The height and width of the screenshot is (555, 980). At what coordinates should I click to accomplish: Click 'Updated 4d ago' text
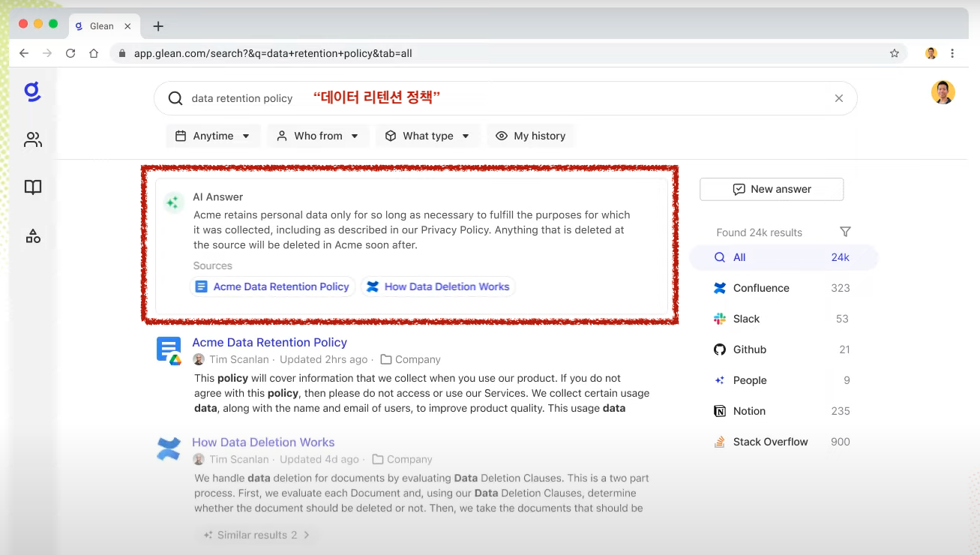click(319, 459)
